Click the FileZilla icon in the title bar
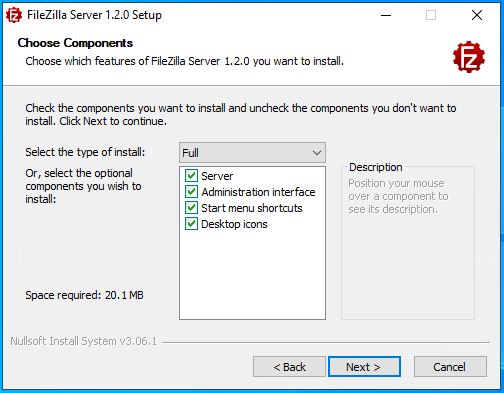 tap(14, 15)
